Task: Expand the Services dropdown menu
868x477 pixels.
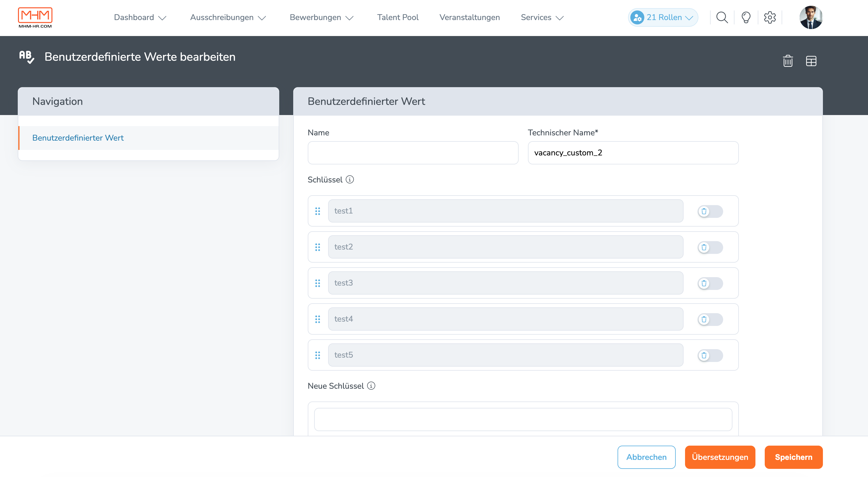Action: point(542,17)
